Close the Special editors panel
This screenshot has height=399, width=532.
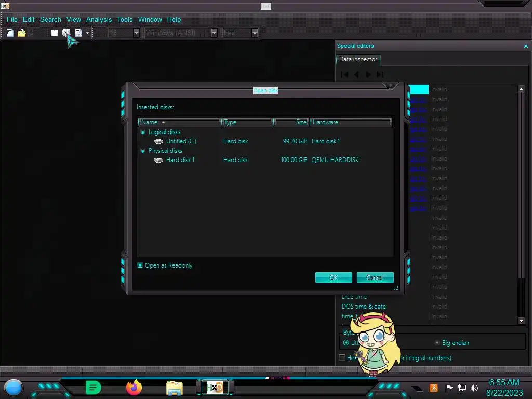(x=526, y=46)
